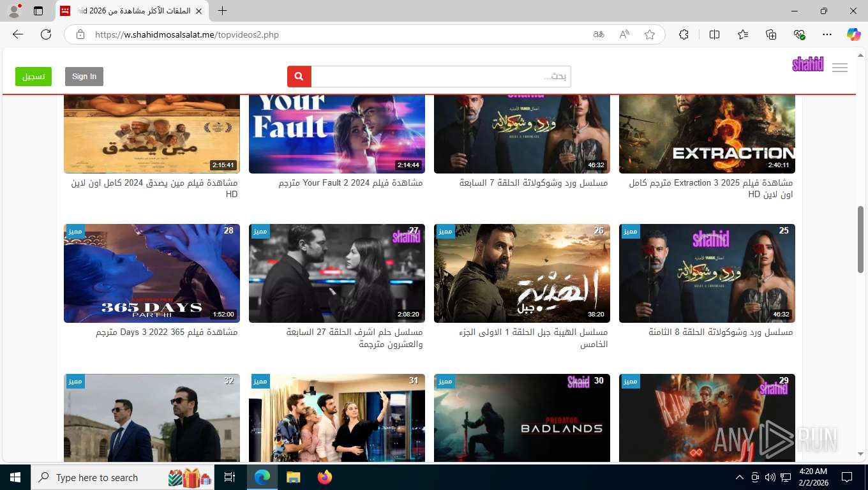Open the browser profile avatar icon
Image resolution: width=868 pixels, height=490 pixels.
click(x=14, y=11)
